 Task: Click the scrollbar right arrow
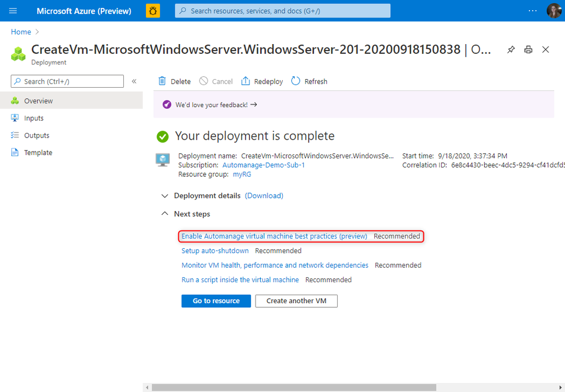[x=560, y=387]
